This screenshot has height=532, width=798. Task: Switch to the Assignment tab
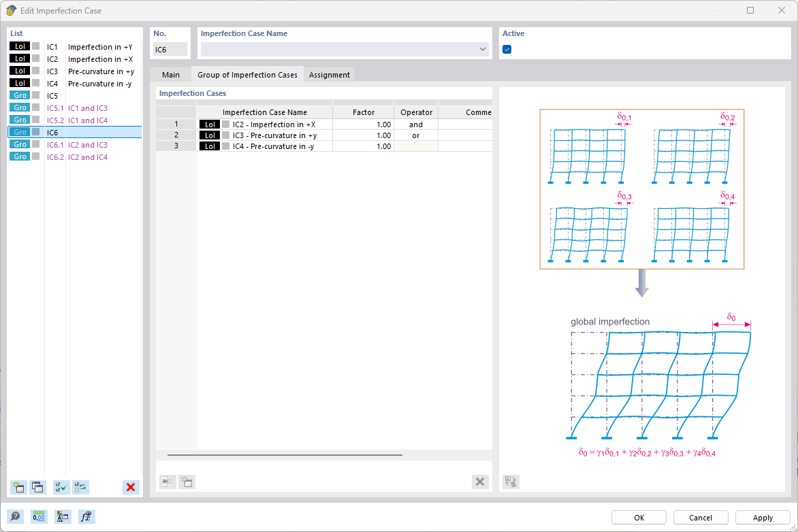click(x=330, y=75)
